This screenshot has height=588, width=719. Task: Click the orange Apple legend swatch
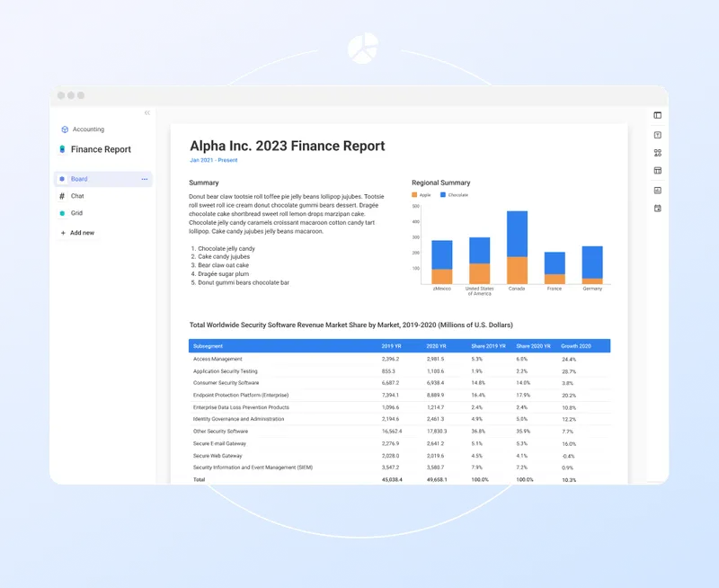(414, 195)
